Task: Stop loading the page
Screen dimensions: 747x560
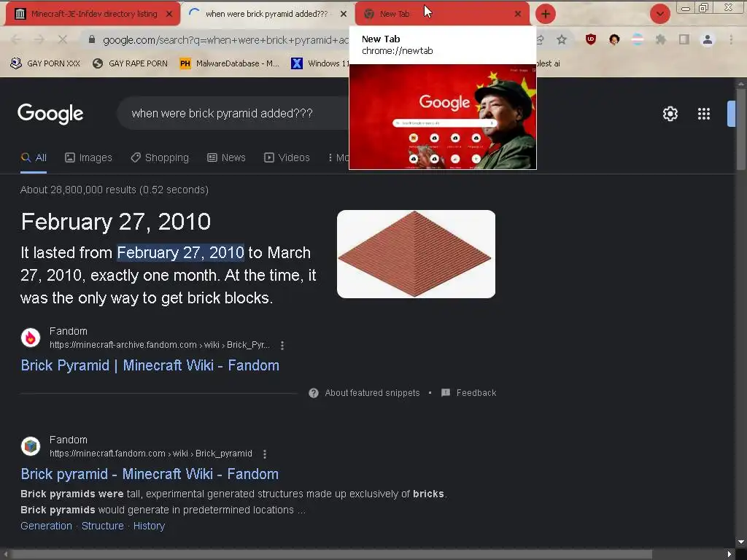Action: pos(63,39)
